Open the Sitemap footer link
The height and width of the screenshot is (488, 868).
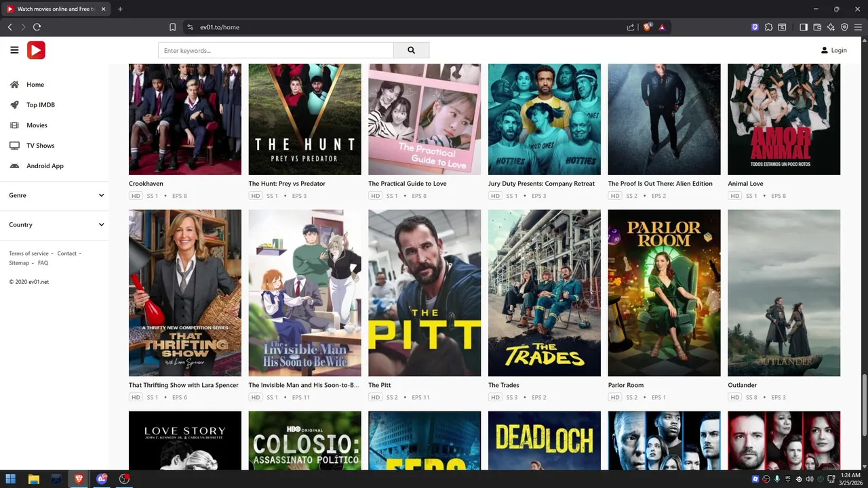19,263
